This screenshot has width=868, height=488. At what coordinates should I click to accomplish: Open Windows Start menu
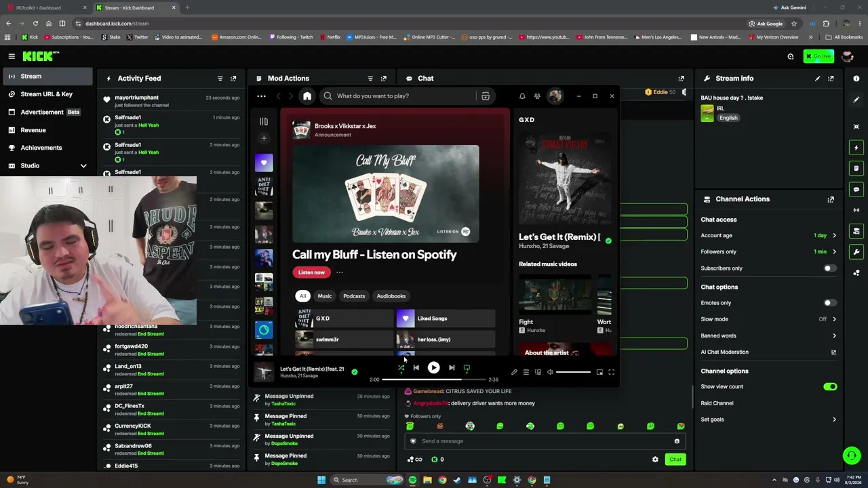pyautogui.click(x=321, y=480)
